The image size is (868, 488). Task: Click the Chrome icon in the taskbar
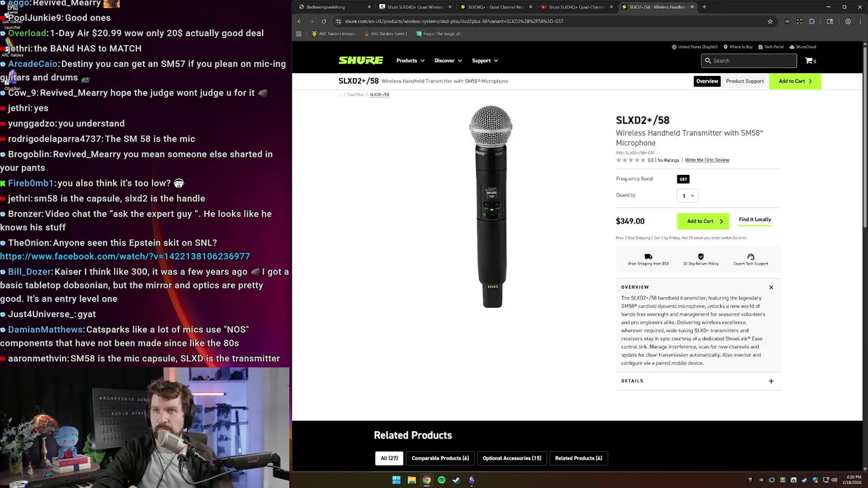[427, 480]
